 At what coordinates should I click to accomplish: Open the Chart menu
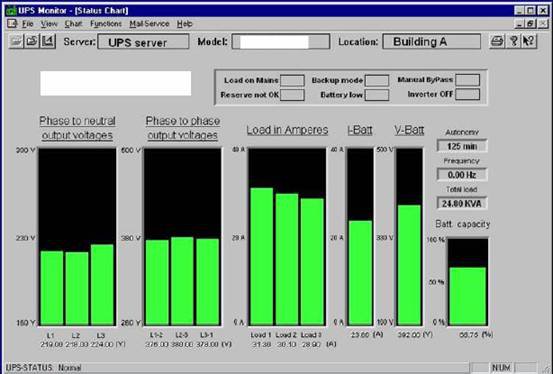click(73, 24)
